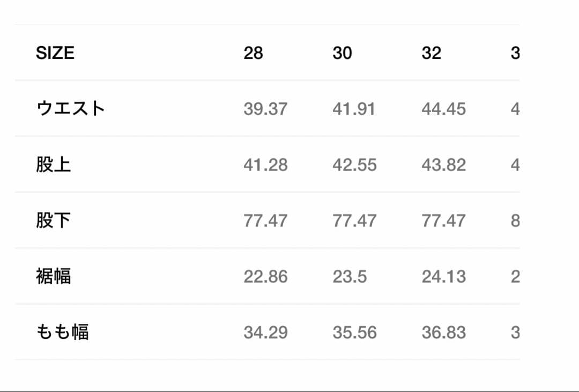Click the もも幅 row label
This screenshot has width=579, height=392.
(x=62, y=332)
